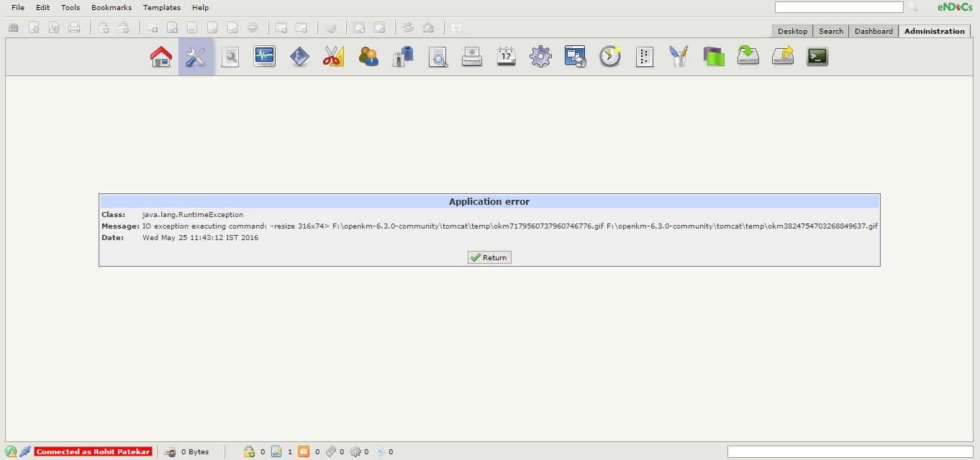
Task: Open the blue gear icon
Action: tap(540, 57)
